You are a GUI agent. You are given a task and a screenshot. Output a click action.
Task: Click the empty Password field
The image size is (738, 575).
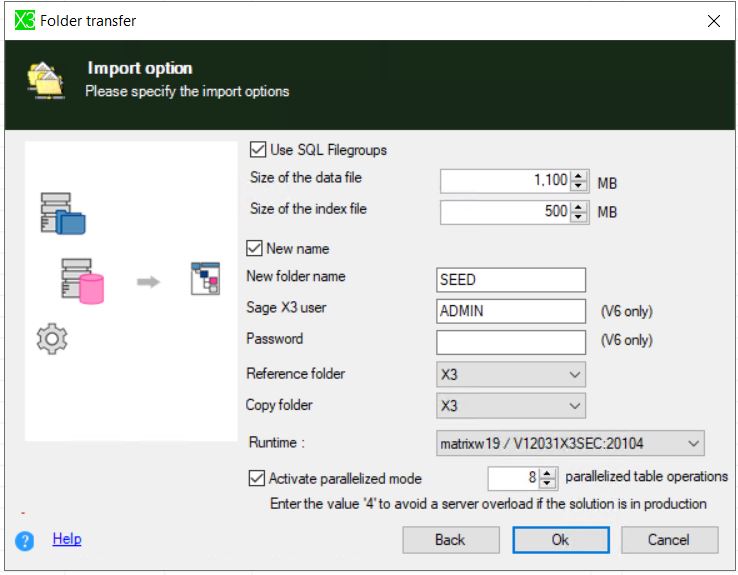pyautogui.click(x=511, y=342)
